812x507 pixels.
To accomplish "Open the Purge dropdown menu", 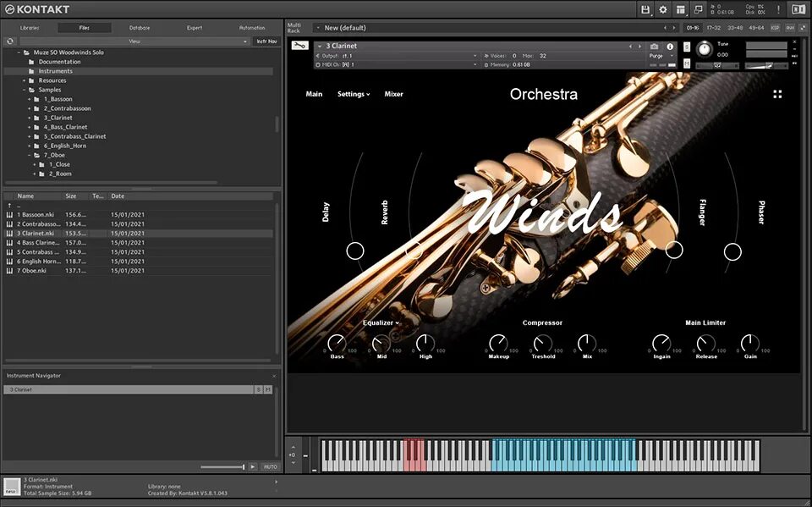I will click(x=662, y=56).
